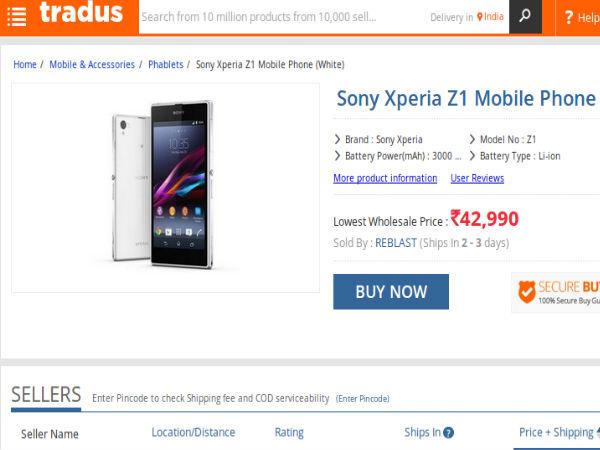This screenshot has height=450, width=600.
Task: Open Mobile & Accessories breadcrumb
Action: tap(92, 65)
